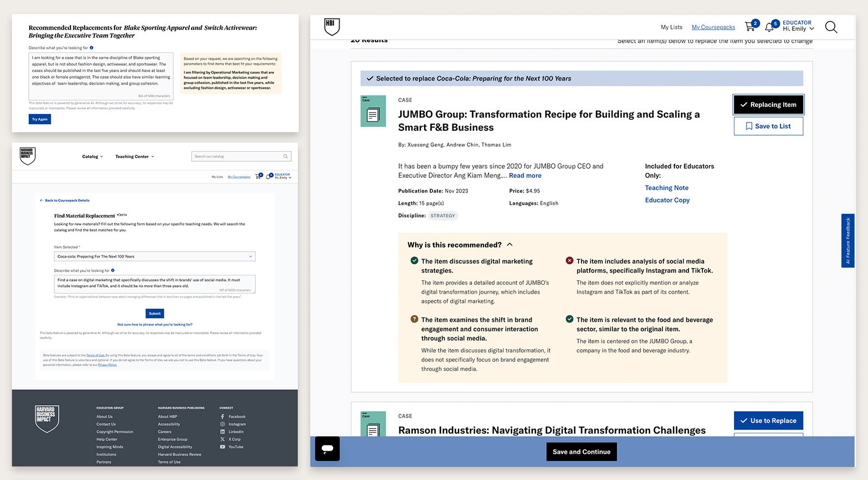Screen dimensions: 868x480
Task: Click the small cart icon in left page header
Action: tap(258, 176)
